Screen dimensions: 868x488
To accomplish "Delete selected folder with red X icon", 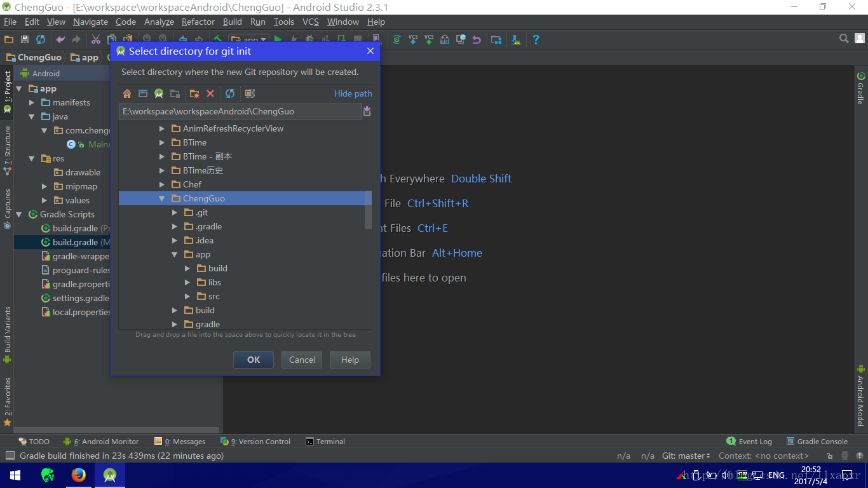I will pyautogui.click(x=210, y=93).
